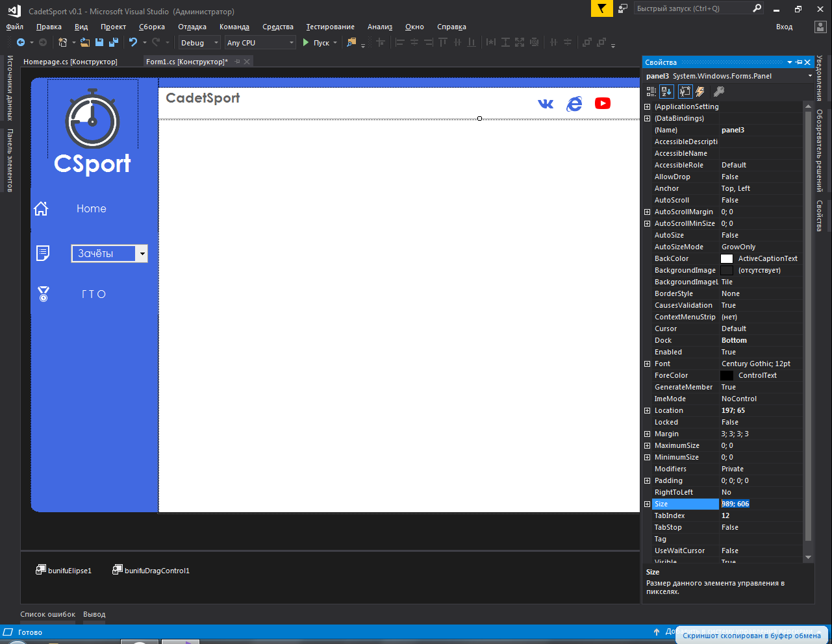Open the Вывод output tab
Viewport: 832px width, 644px height.
(94, 614)
